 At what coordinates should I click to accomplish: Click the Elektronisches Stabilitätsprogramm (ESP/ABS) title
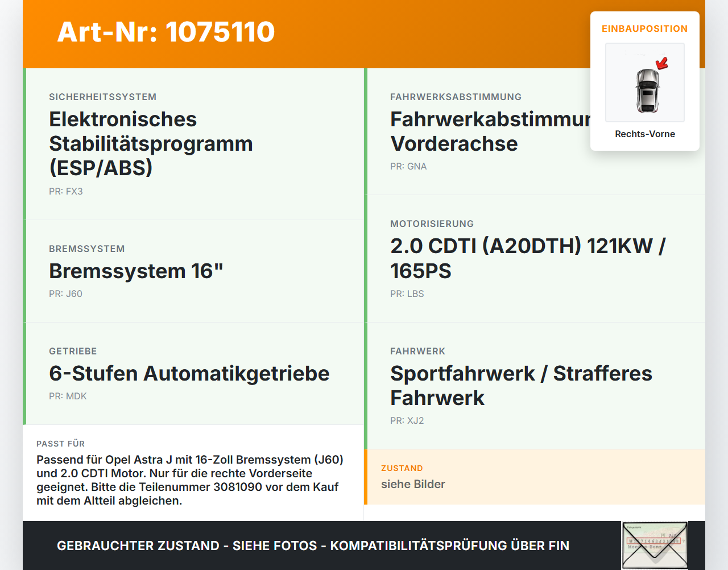pos(151,143)
